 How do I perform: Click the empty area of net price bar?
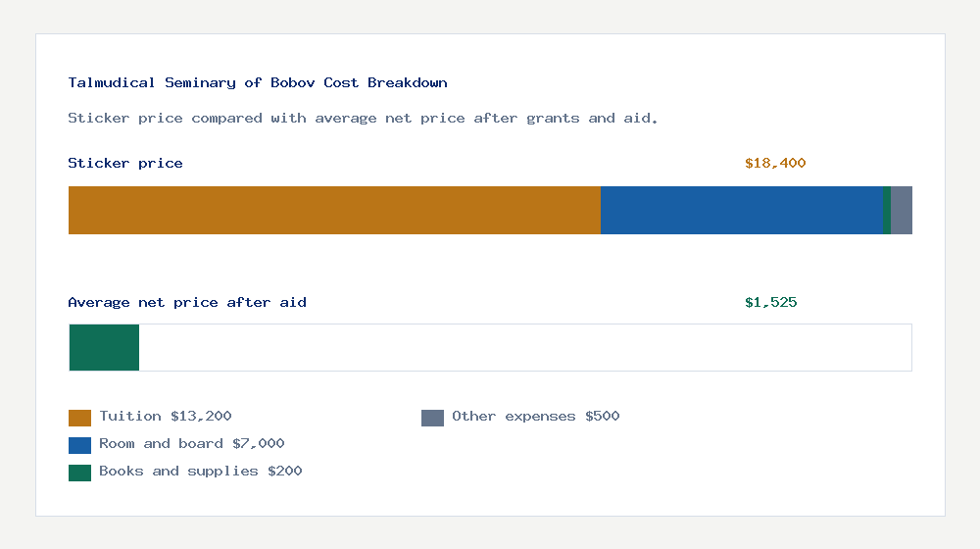[525, 348]
